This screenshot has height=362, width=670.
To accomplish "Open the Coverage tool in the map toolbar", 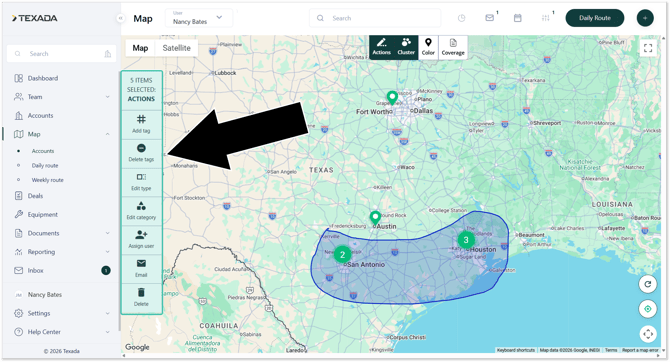I will [453, 47].
